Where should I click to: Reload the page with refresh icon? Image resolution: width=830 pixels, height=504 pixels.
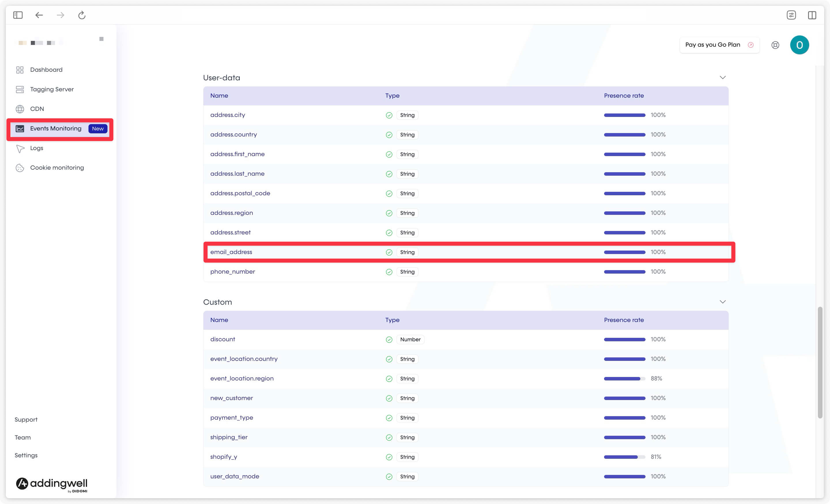82,15
